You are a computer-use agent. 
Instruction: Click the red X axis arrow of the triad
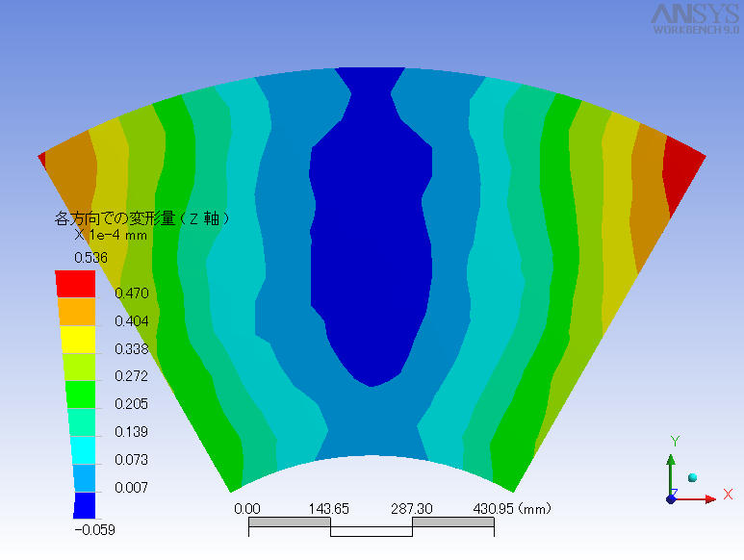tap(695, 498)
